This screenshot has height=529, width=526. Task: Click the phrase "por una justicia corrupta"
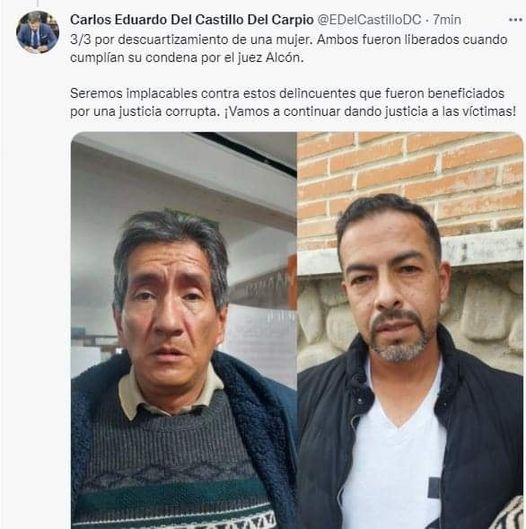point(145,111)
